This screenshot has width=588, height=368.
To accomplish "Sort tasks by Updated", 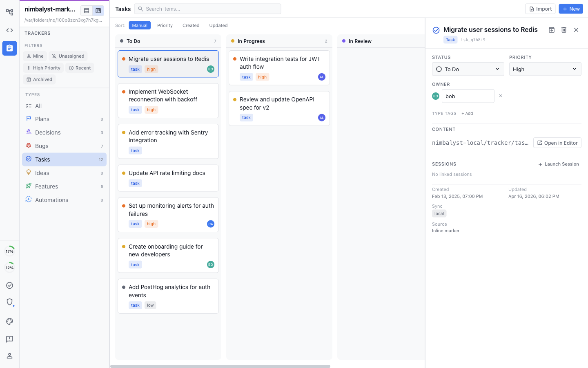I will pyautogui.click(x=218, y=25).
